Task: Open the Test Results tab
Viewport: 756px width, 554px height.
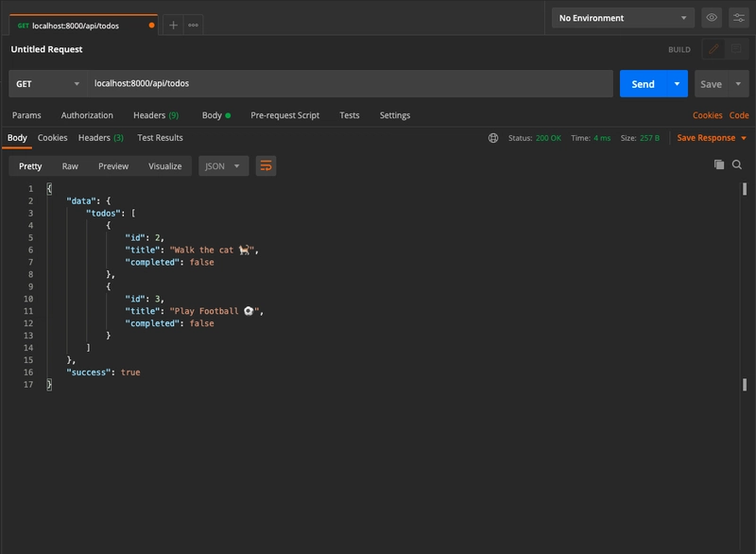Action: [x=160, y=138]
